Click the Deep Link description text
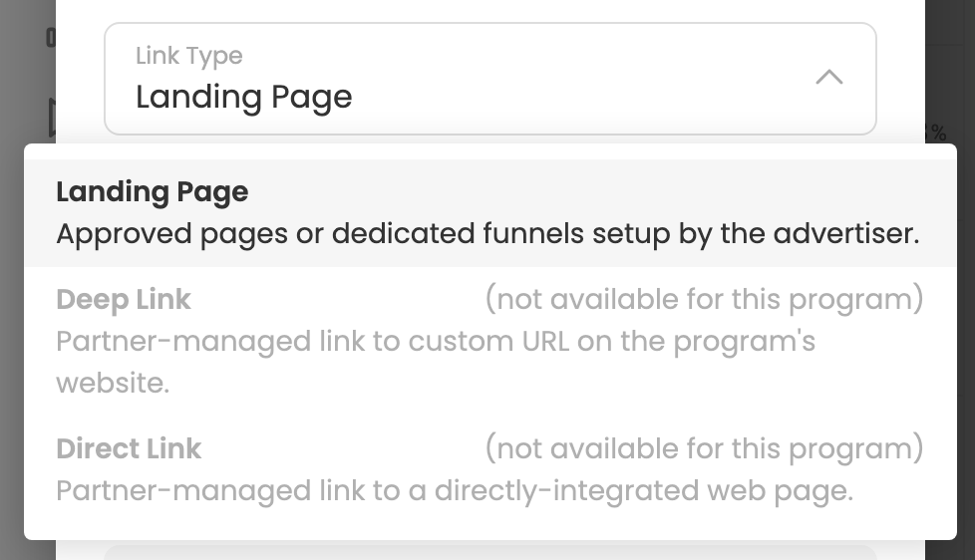Image resolution: width=975 pixels, height=560 pixels. [x=436, y=342]
